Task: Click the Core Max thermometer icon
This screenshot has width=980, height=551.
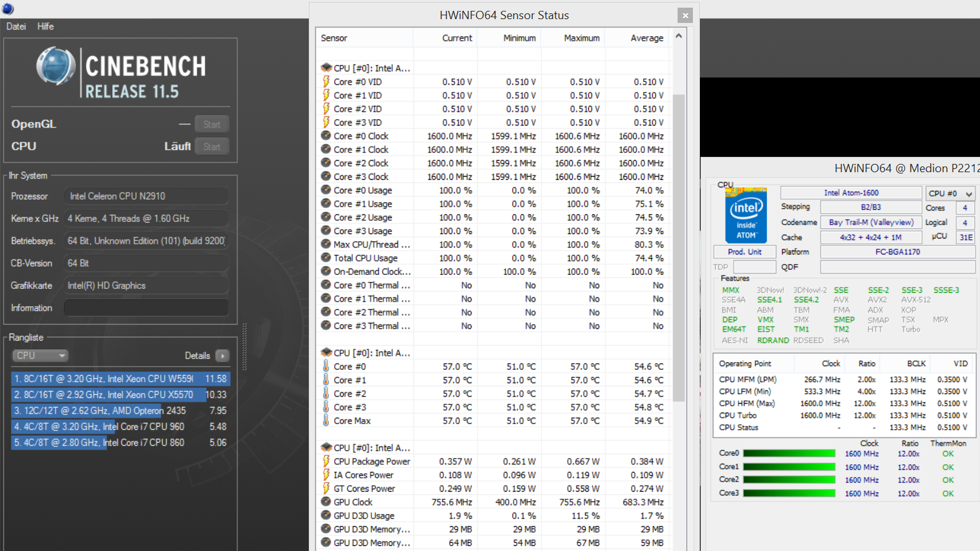Action: [x=326, y=420]
